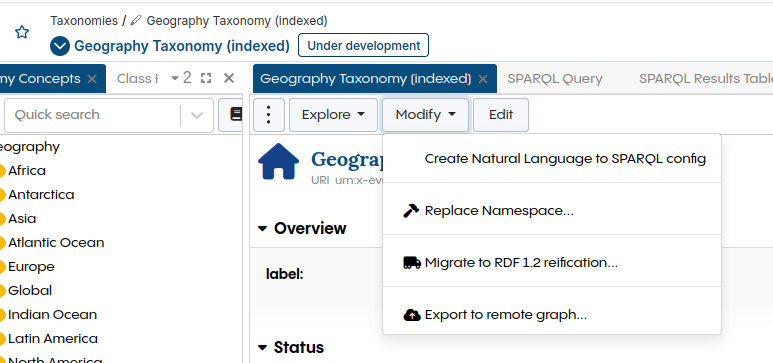Click the Under development status badge
The image size is (773, 363).
tap(363, 46)
